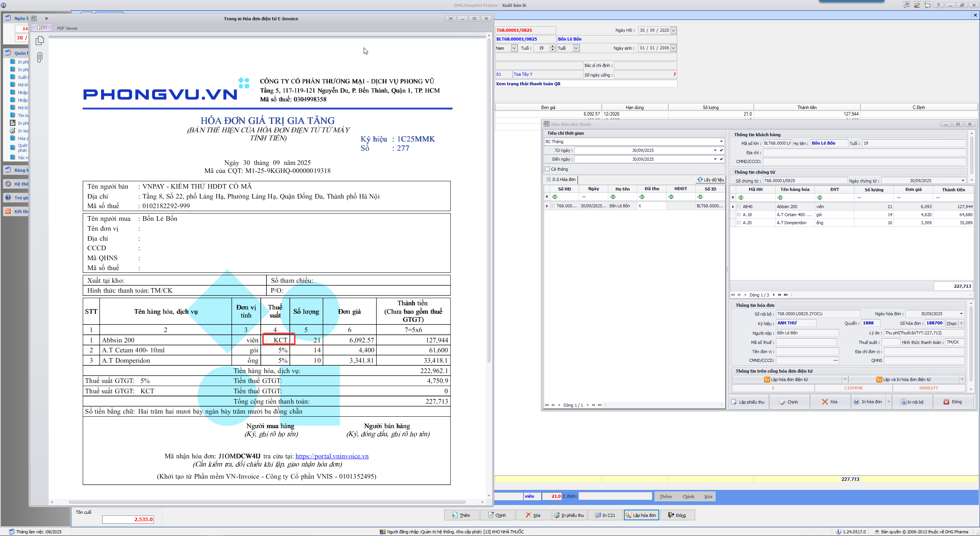The height and width of the screenshot is (536, 980).
Task: Click the Lập phiếu thu button
Action: coord(748,402)
